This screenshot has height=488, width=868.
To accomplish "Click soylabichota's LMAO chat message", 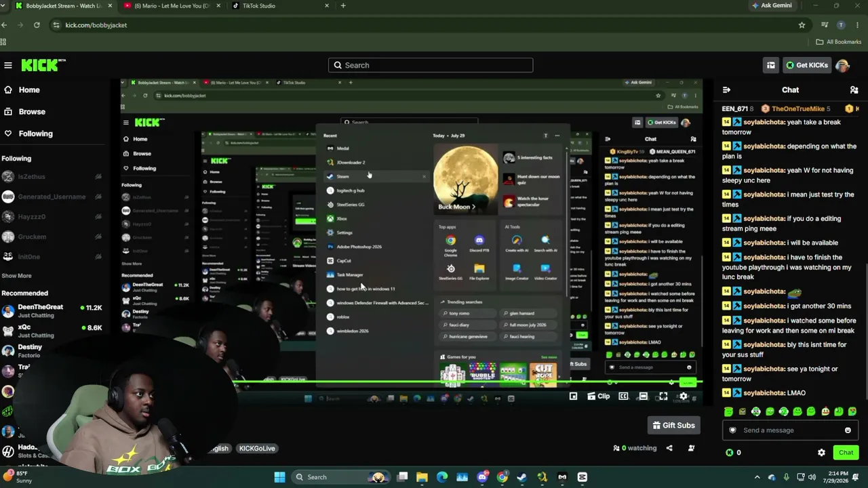I will pyautogui.click(x=764, y=393).
